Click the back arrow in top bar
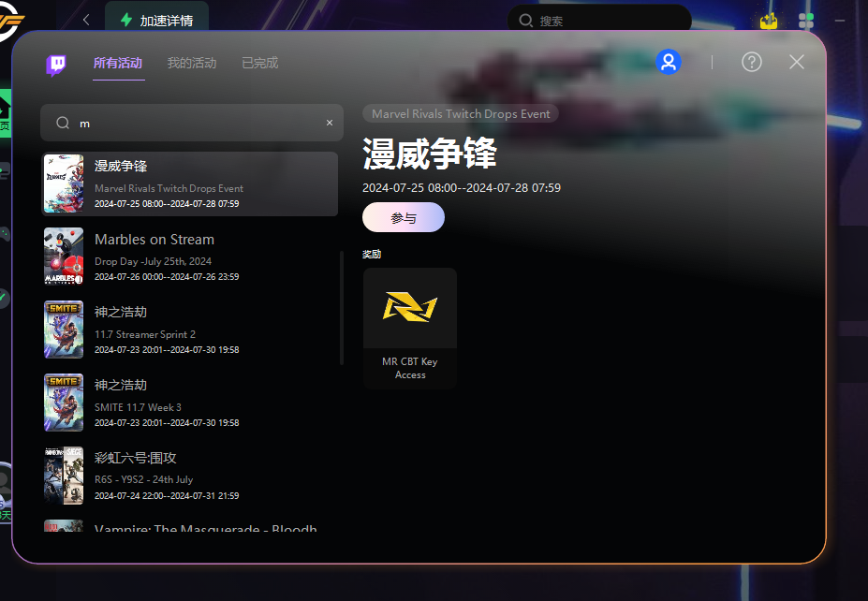The image size is (868, 601). (x=86, y=21)
